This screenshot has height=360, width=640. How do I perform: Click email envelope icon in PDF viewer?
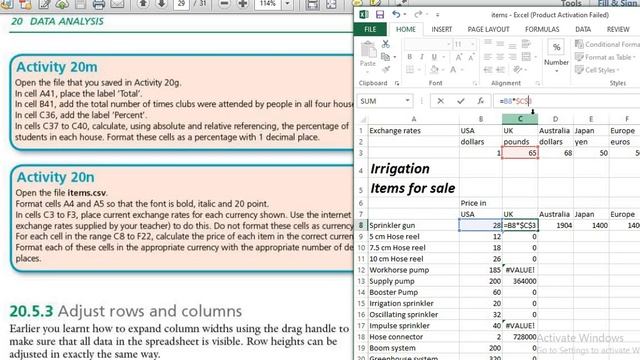point(117,4)
